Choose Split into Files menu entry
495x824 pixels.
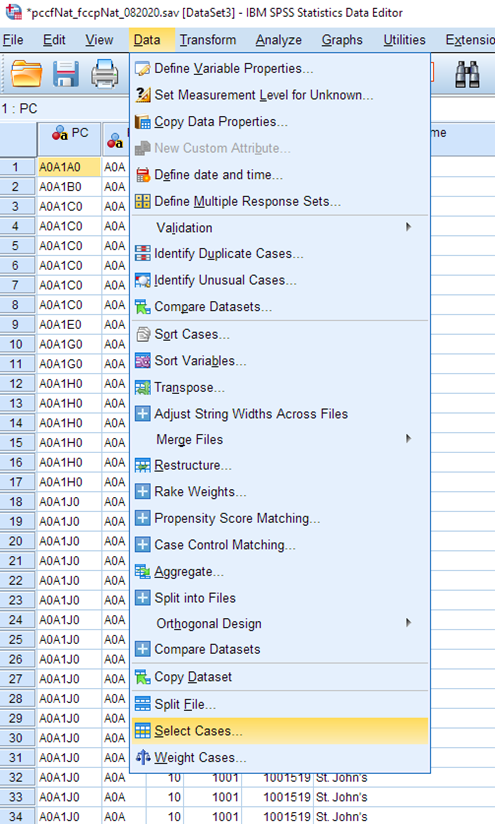click(280, 598)
